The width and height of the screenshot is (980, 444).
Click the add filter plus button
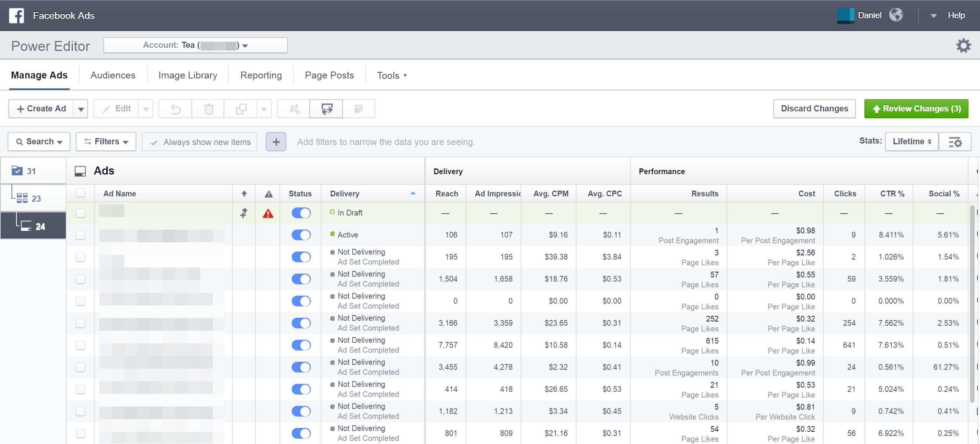(276, 142)
